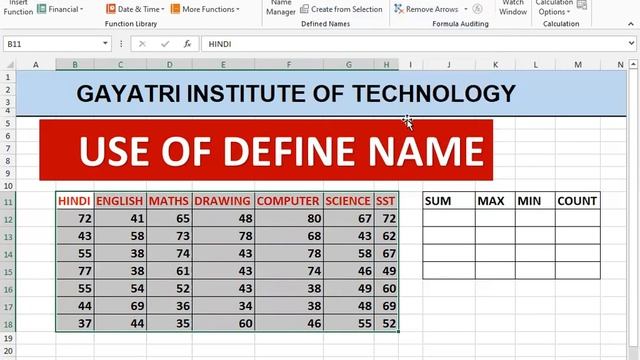
Task: Expand the Name Box dropdown arrow
Action: point(105,43)
